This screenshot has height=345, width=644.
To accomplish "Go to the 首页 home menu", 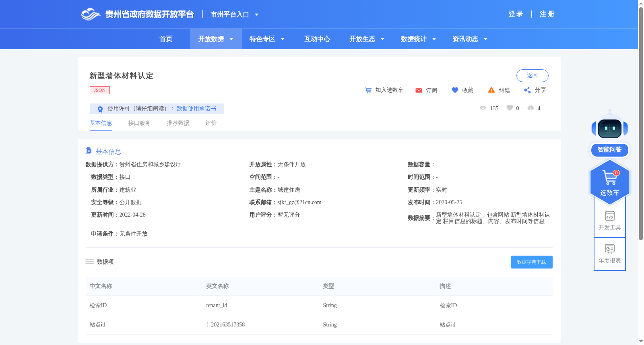I will tap(166, 39).
